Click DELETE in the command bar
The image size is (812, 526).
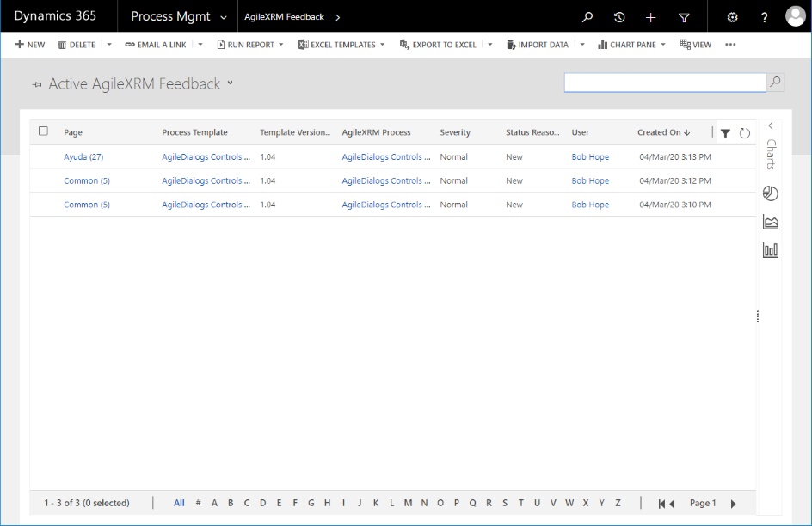click(77, 45)
